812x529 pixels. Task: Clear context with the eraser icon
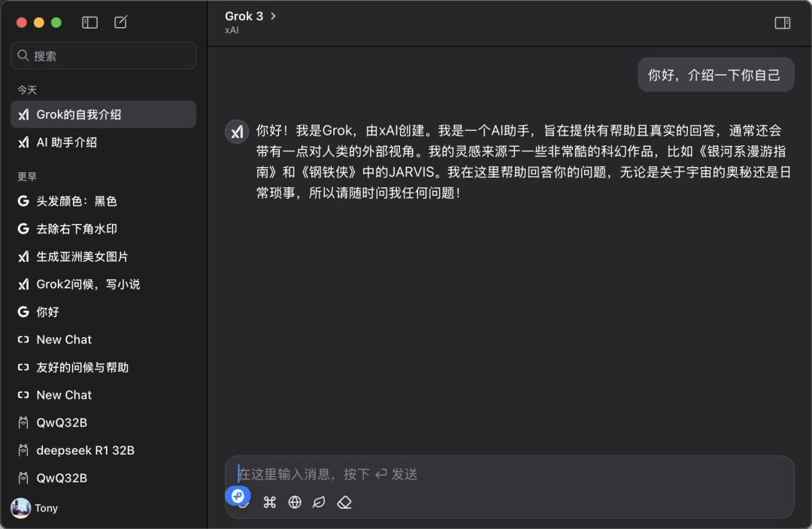[x=344, y=502]
